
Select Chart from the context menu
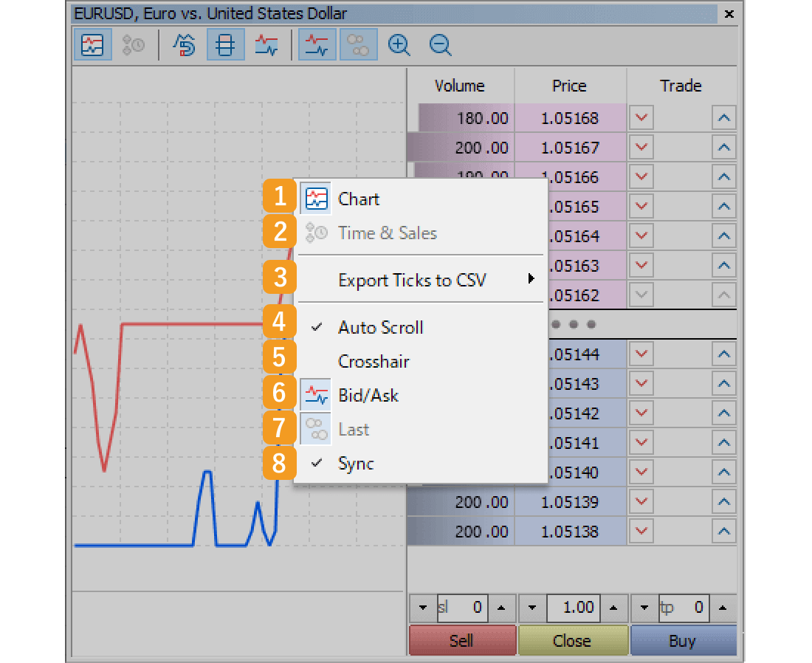(359, 199)
